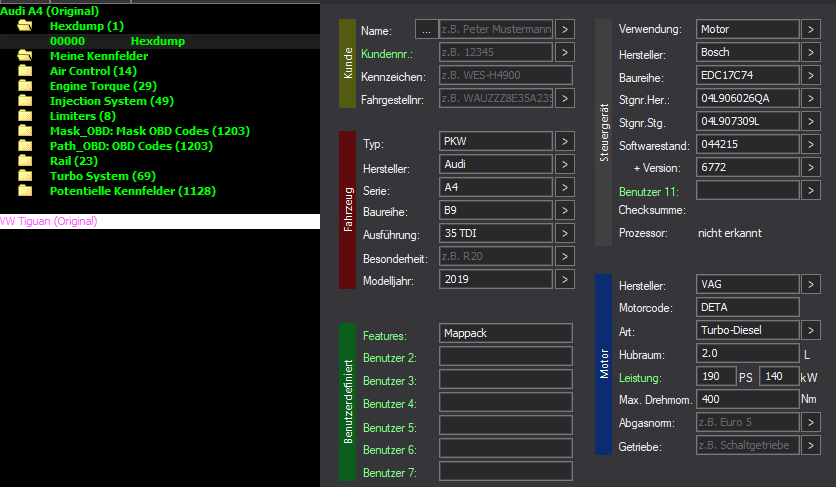Image resolution: width=836 pixels, height=487 pixels.
Task: Select Engine Torque (29) entry
Action: [x=103, y=86]
